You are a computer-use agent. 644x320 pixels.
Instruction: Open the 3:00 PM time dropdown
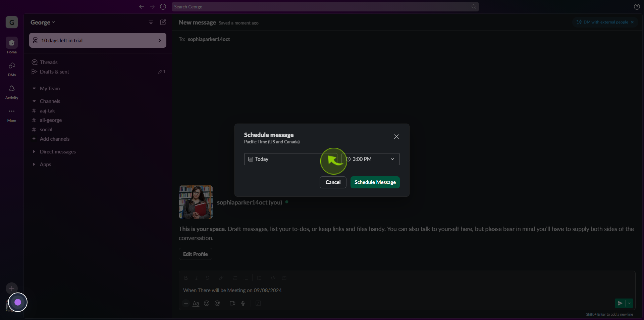(x=371, y=159)
